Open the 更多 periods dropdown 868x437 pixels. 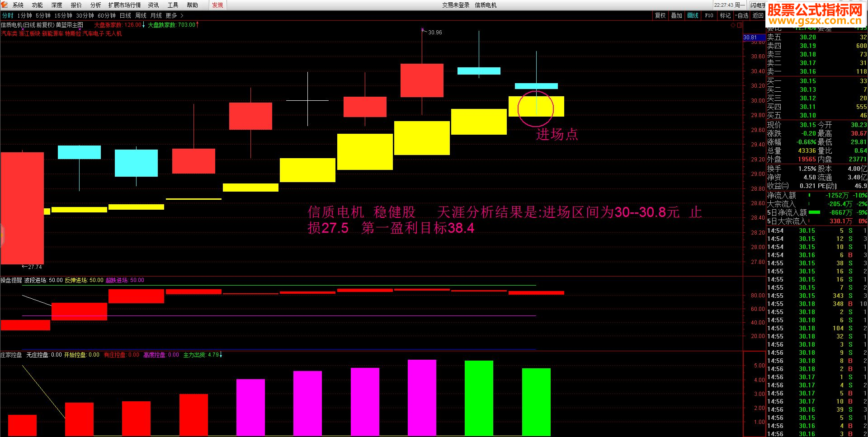(171, 15)
